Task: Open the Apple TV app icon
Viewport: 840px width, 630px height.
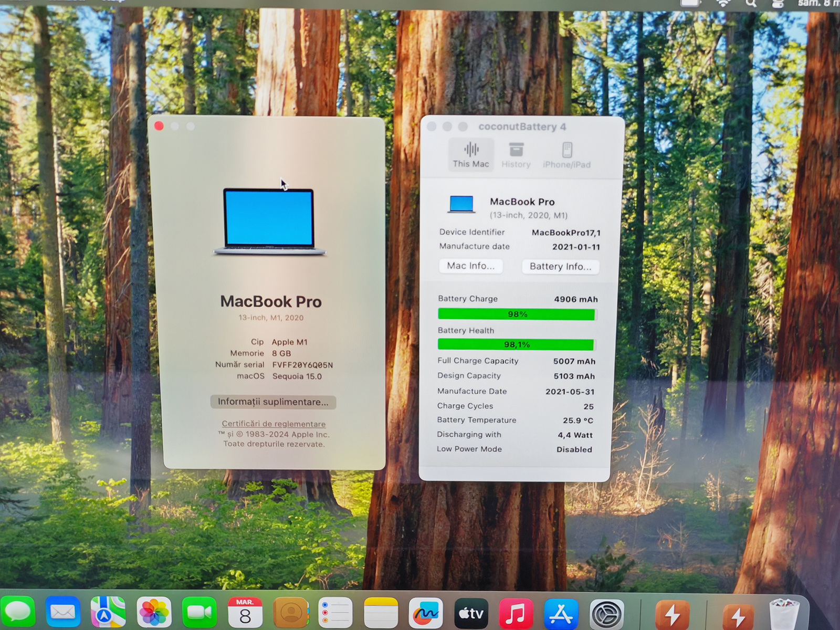Action: coord(471,613)
